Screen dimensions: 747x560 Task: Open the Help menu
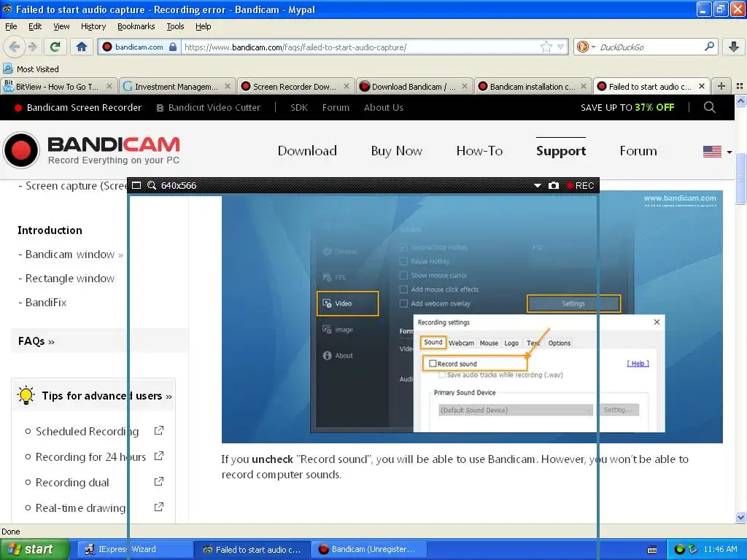pyautogui.click(x=203, y=26)
